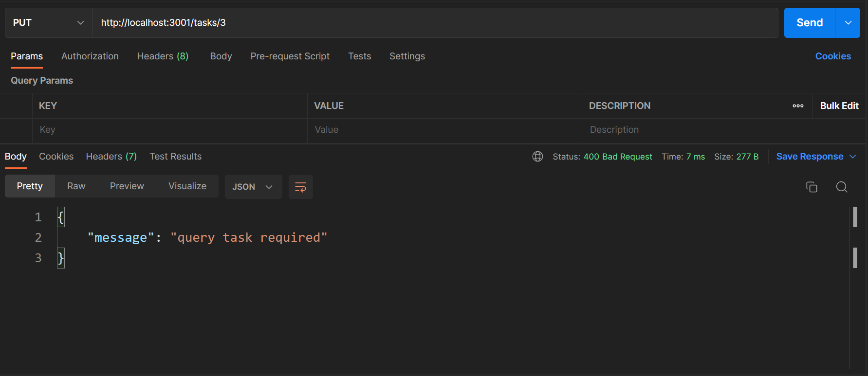Click the response size 277 B
Viewport: 868px width, 376px height.
747,157
